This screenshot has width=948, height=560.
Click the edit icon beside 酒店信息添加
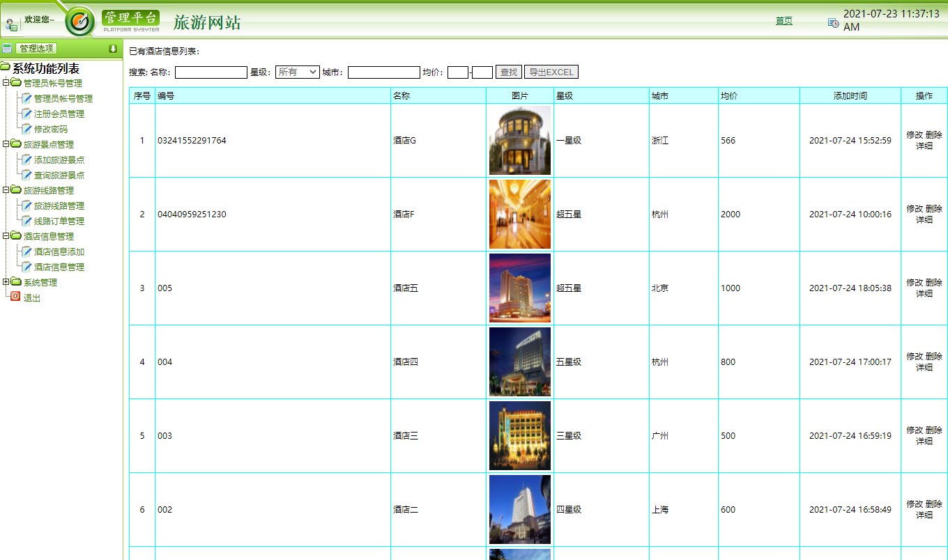(27, 251)
